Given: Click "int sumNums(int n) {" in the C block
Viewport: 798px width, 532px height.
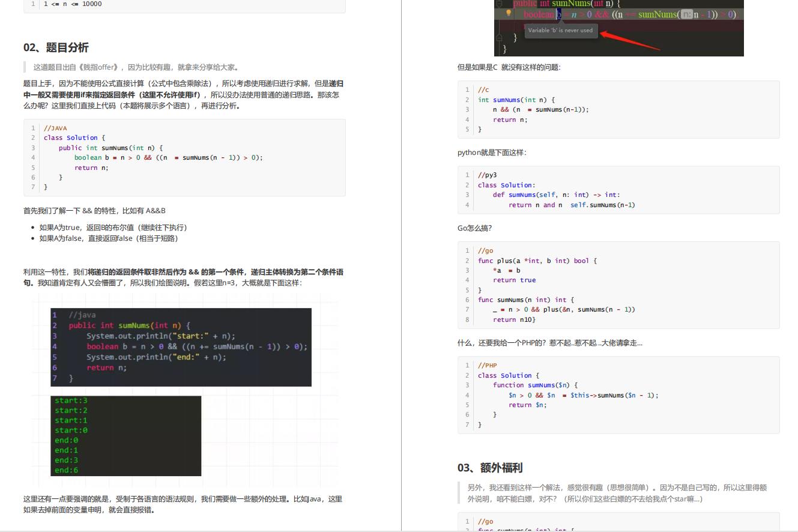Looking at the screenshot, I should tap(516, 100).
